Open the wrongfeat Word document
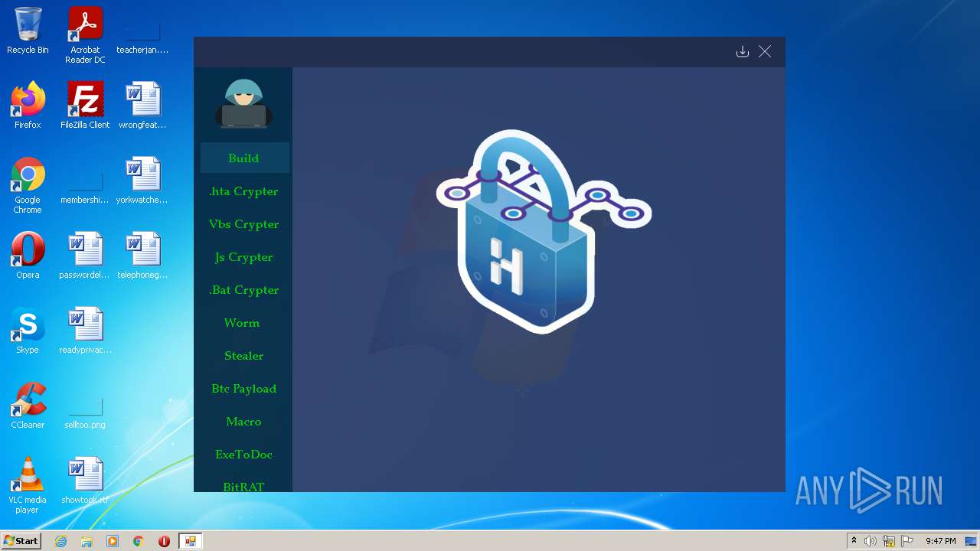This screenshot has height=551, width=980. [x=142, y=106]
